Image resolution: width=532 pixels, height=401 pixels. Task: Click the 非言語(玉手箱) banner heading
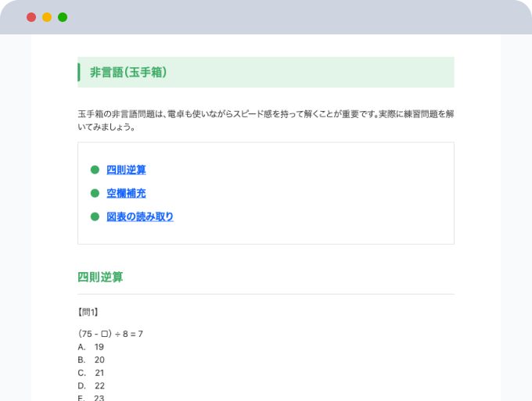[128, 73]
